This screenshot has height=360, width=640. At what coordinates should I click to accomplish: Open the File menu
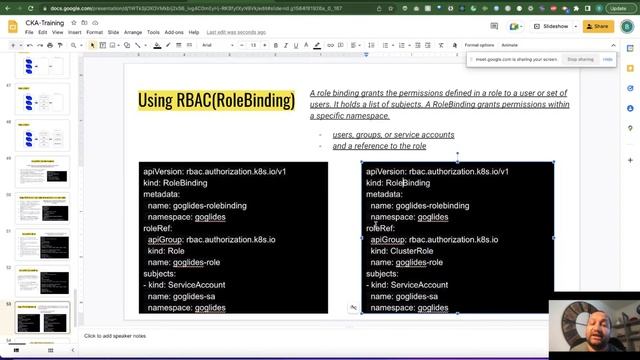click(x=29, y=32)
